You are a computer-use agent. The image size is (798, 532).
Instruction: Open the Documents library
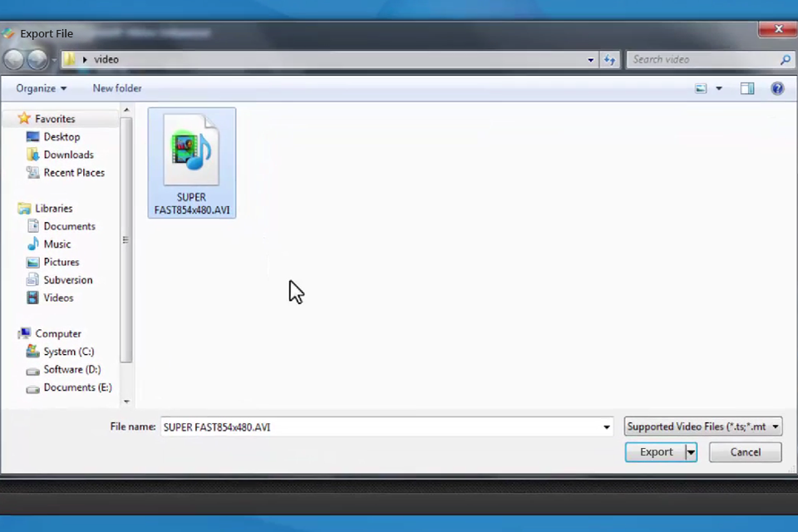pos(69,226)
